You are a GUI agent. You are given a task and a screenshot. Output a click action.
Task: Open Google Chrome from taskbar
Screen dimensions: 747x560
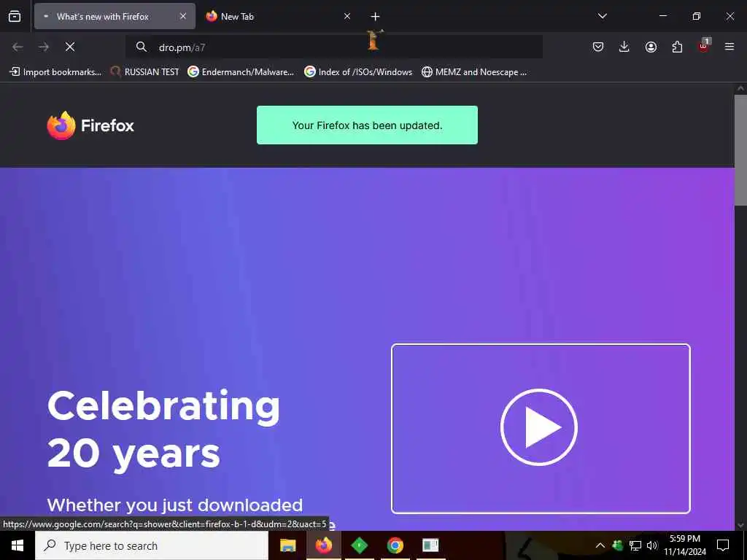pyautogui.click(x=395, y=545)
